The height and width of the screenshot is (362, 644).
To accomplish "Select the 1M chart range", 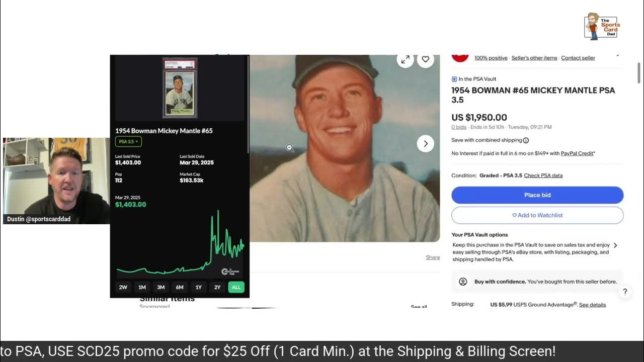I will 142,287.
